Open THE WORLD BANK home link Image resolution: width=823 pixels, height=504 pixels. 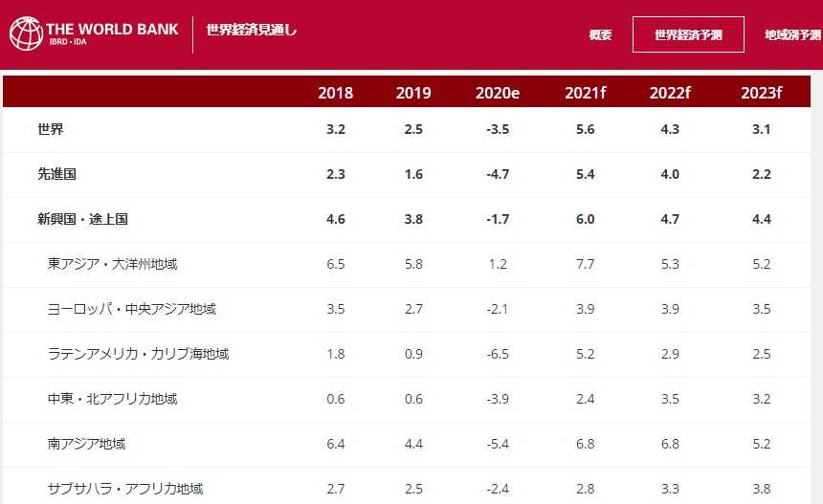pyautogui.click(x=112, y=30)
